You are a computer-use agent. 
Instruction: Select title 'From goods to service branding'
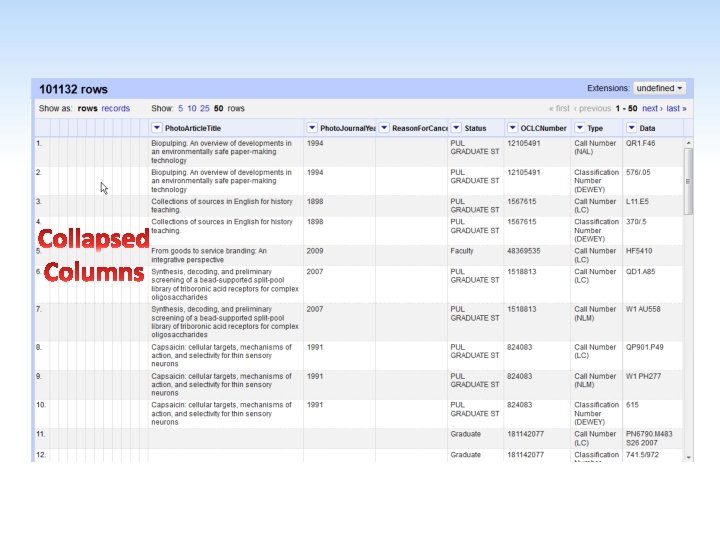[209, 255]
